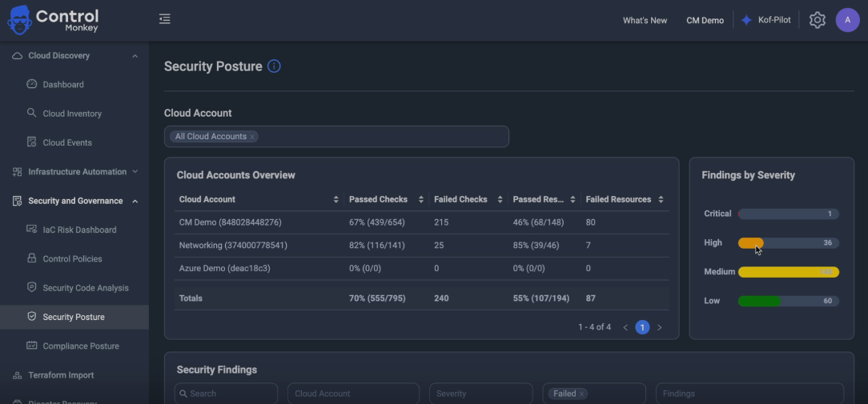Go to previous page arrow in pagination
The height and width of the screenshot is (404, 868).
pyautogui.click(x=625, y=327)
